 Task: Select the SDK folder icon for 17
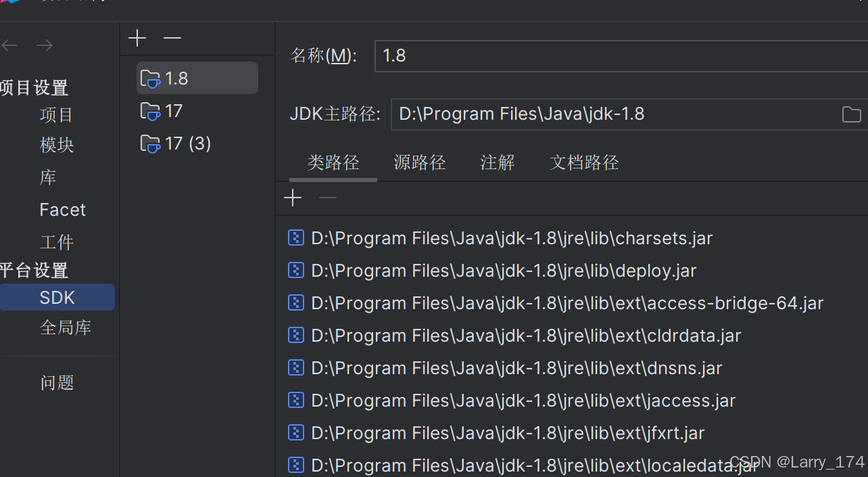click(149, 111)
